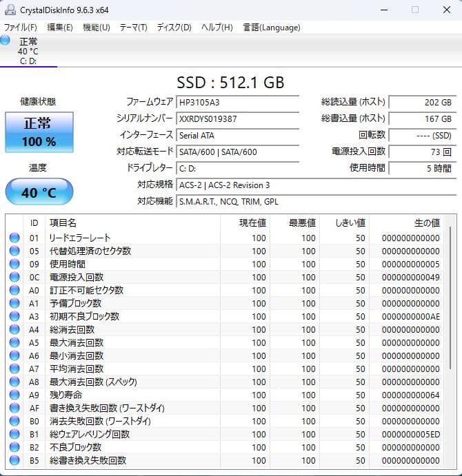Click the 健康状態 label
The height and width of the screenshot is (476, 462).
click(x=38, y=101)
